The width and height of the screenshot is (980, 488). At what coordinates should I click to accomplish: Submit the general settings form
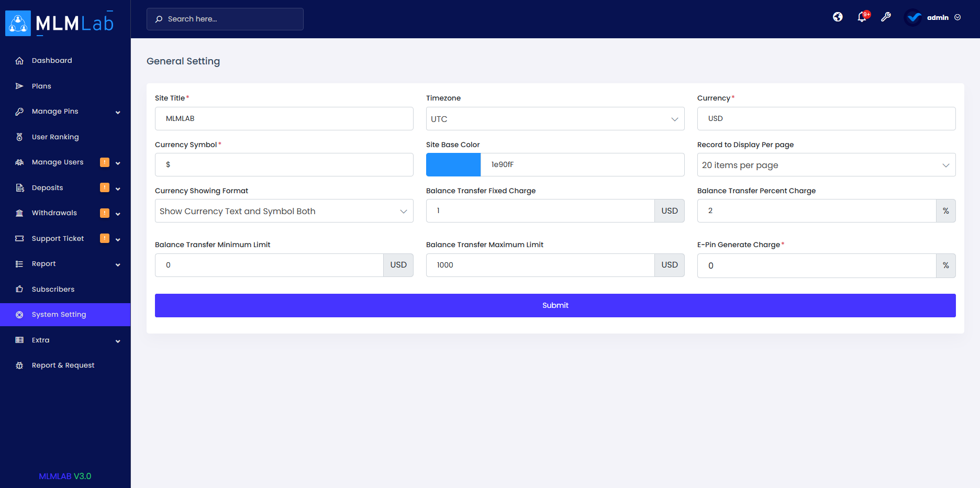555,305
